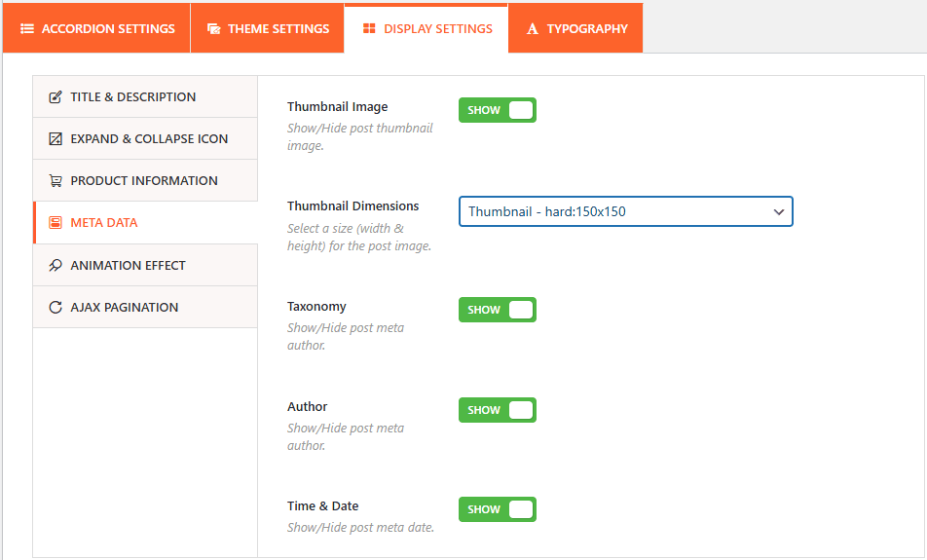Click the Expand & Collapse Icon symbol
The height and width of the screenshot is (560, 927).
point(56,139)
